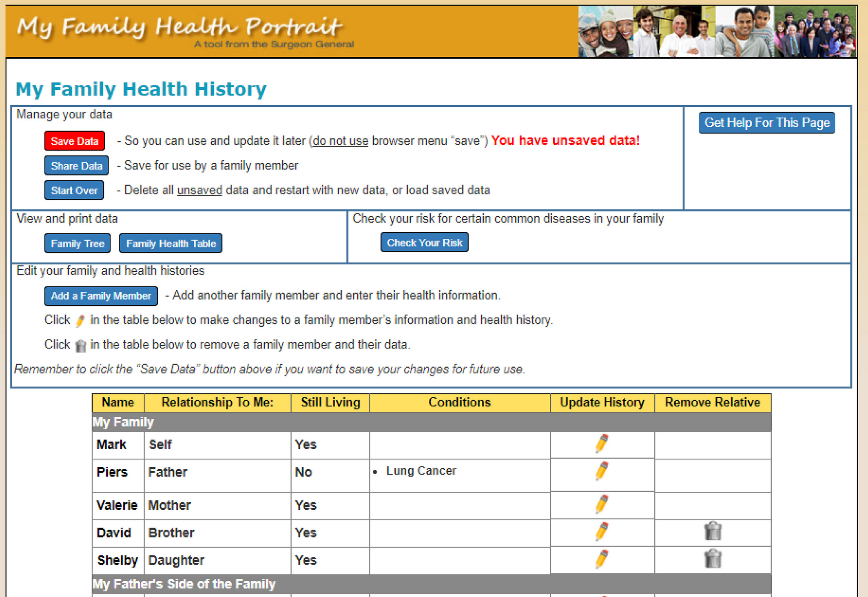Delete Shelby with the trash can icon

click(713, 559)
